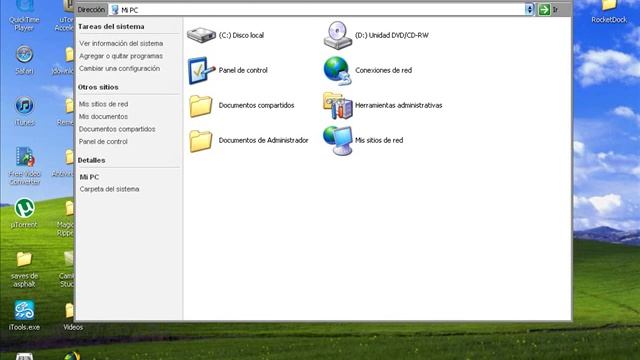Open the Conexiones de red globe icon
640x360 pixels.
(x=338, y=71)
